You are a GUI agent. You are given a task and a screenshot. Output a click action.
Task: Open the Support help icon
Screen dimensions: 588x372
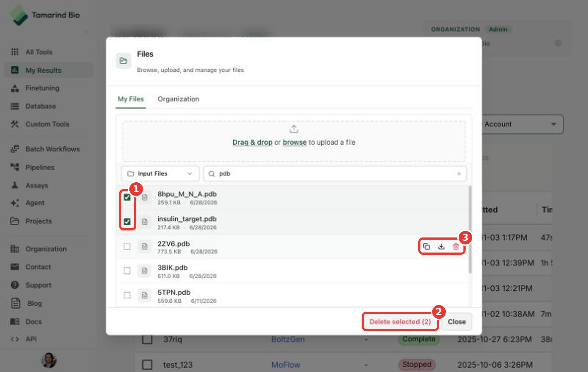tap(15, 285)
